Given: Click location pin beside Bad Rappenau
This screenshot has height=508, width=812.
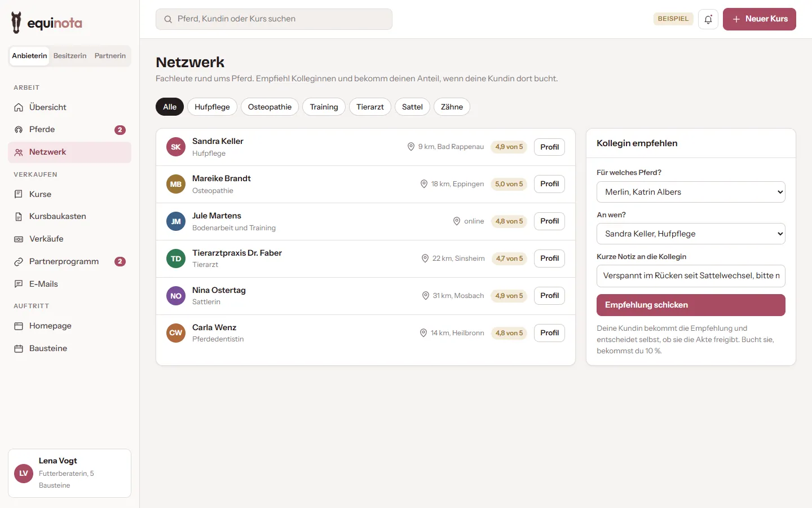Looking at the screenshot, I should pyautogui.click(x=411, y=147).
